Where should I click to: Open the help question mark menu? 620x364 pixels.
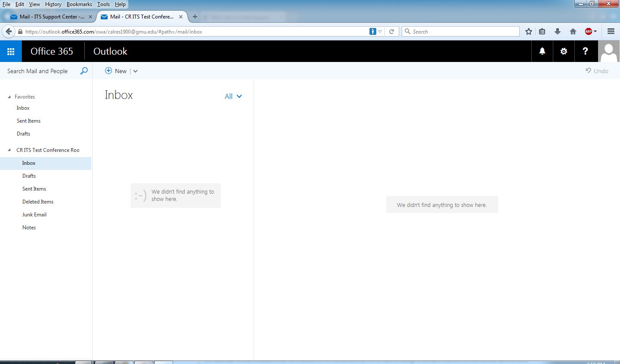coord(585,52)
